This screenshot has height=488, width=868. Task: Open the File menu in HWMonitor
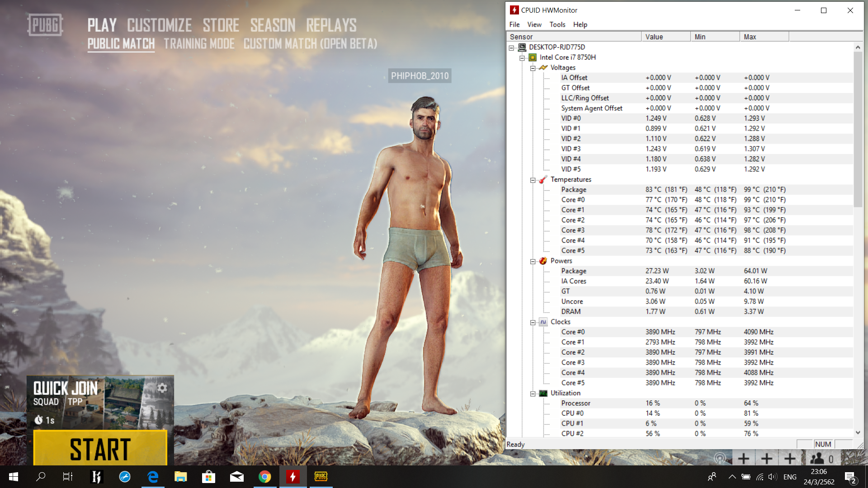[x=514, y=24]
